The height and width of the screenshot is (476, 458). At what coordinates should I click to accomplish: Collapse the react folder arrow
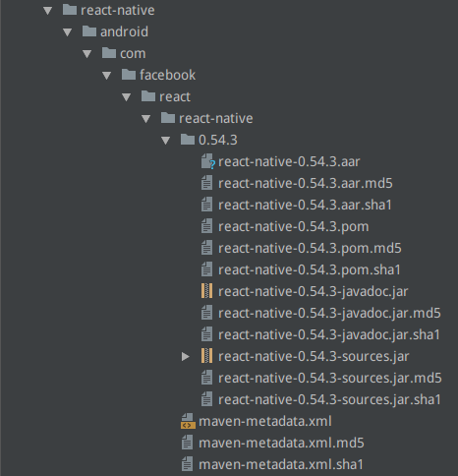127,97
